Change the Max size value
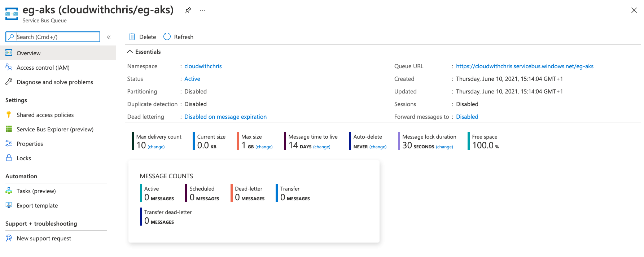 click(x=264, y=147)
